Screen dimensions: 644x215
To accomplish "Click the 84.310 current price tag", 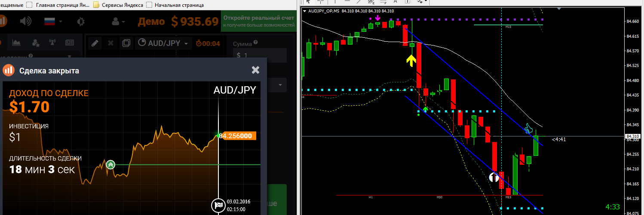I will (632, 136).
